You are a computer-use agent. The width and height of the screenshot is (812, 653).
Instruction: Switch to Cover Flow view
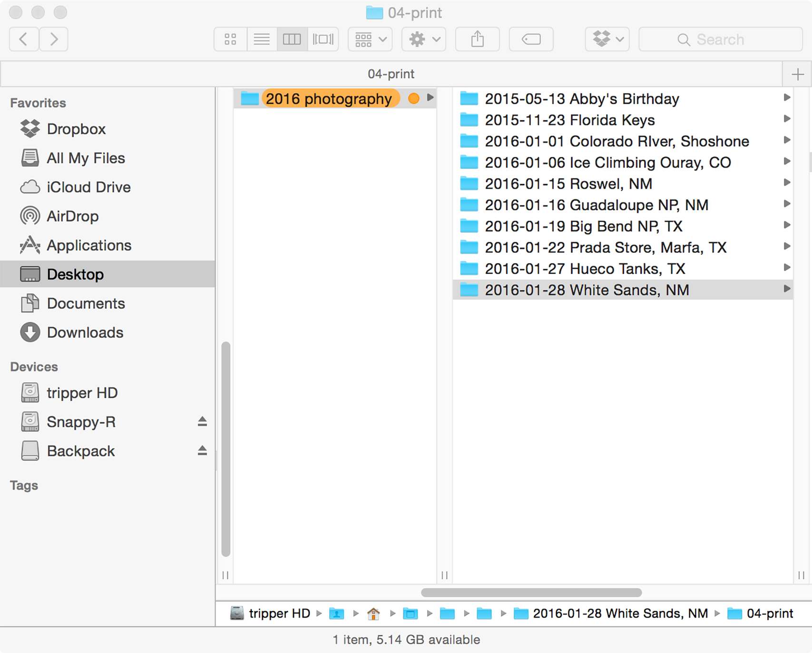(323, 39)
